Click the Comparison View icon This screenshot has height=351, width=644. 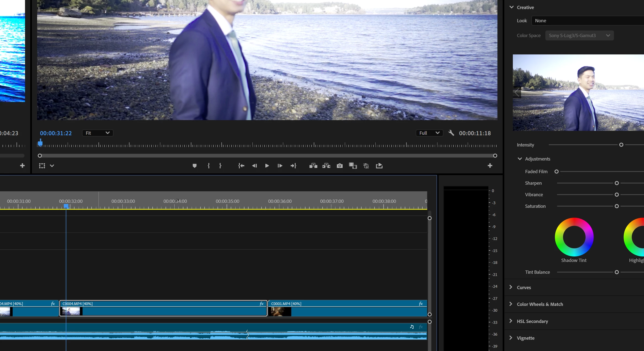click(353, 166)
